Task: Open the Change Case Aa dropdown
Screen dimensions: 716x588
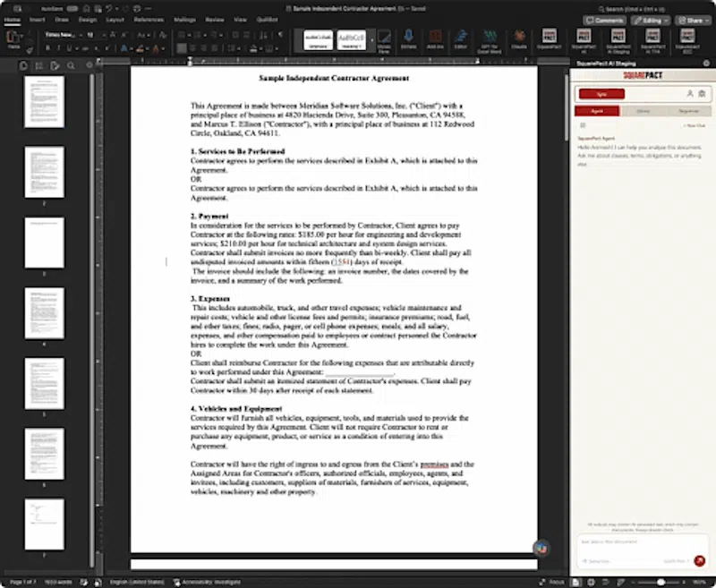Action: 143,35
